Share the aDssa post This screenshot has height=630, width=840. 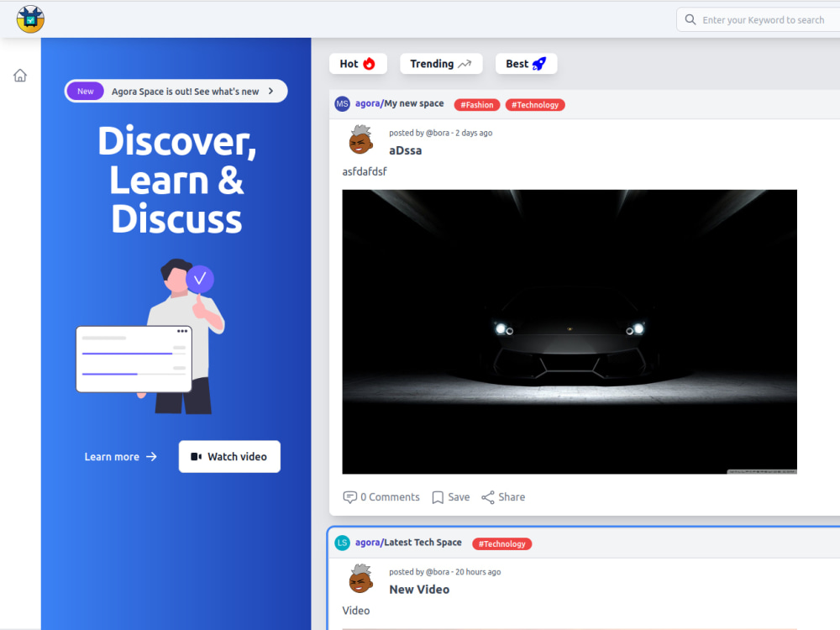coord(503,497)
